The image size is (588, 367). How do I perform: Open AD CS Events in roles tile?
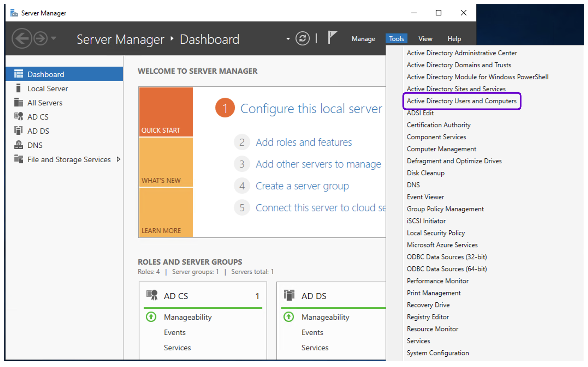(175, 332)
